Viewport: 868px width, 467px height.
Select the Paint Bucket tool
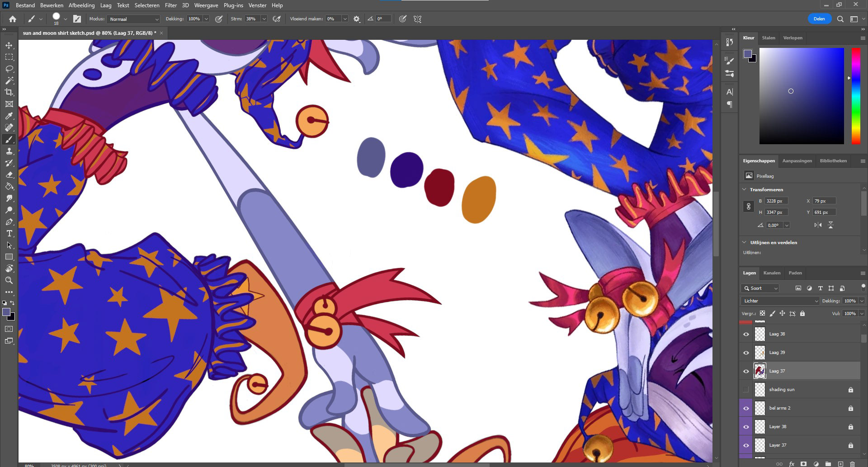pyautogui.click(x=9, y=186)
